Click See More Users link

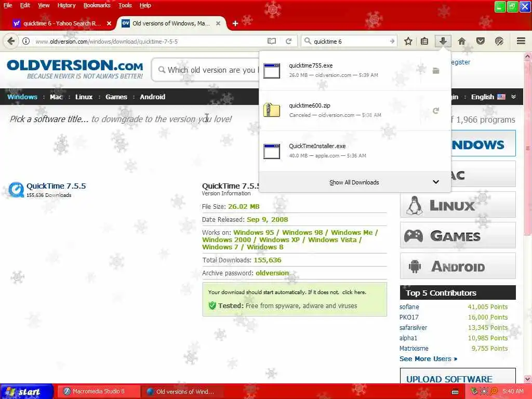point(428,358)
